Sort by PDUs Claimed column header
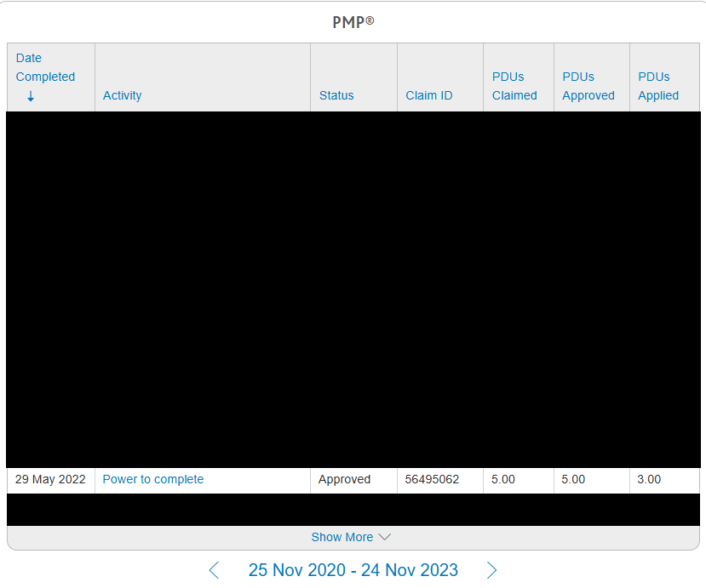 point(514,86)
